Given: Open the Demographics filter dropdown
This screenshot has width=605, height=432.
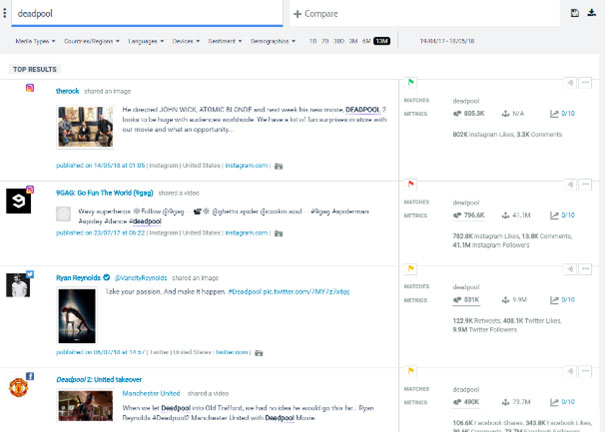Looking at the screenshot, I should 273,41.
